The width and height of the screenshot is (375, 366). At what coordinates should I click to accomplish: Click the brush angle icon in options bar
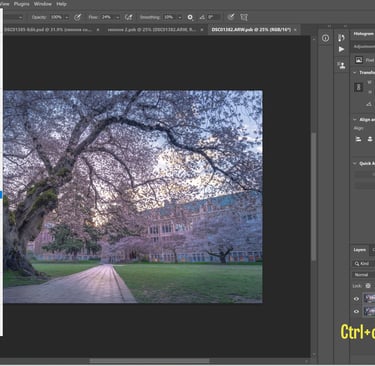(x=202, y=17)
